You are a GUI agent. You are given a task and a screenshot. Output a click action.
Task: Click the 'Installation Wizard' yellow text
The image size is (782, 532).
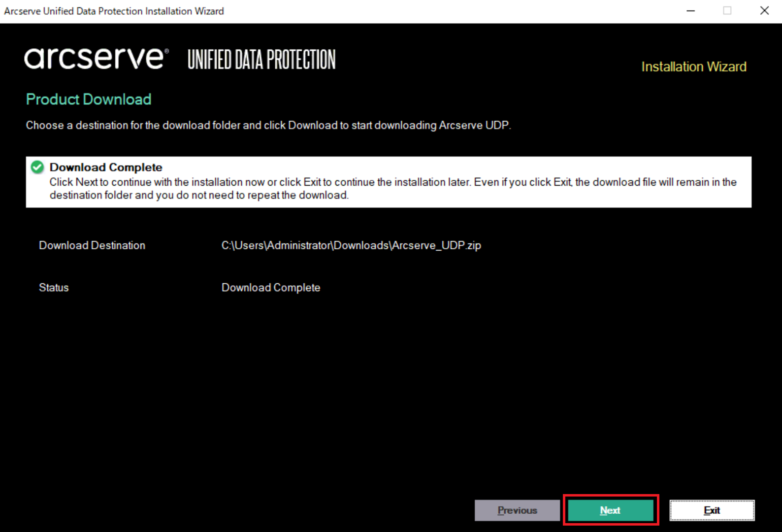click(694, 66)
